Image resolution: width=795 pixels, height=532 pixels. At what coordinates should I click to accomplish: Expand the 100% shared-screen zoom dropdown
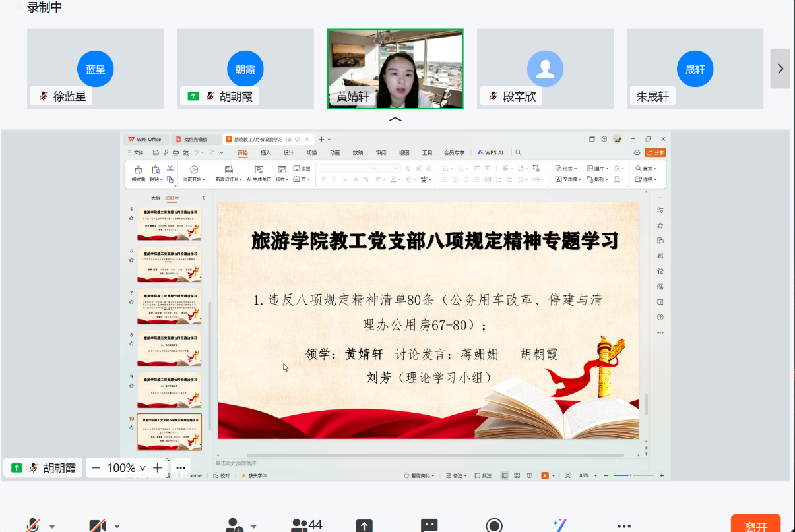click(143, 468)
